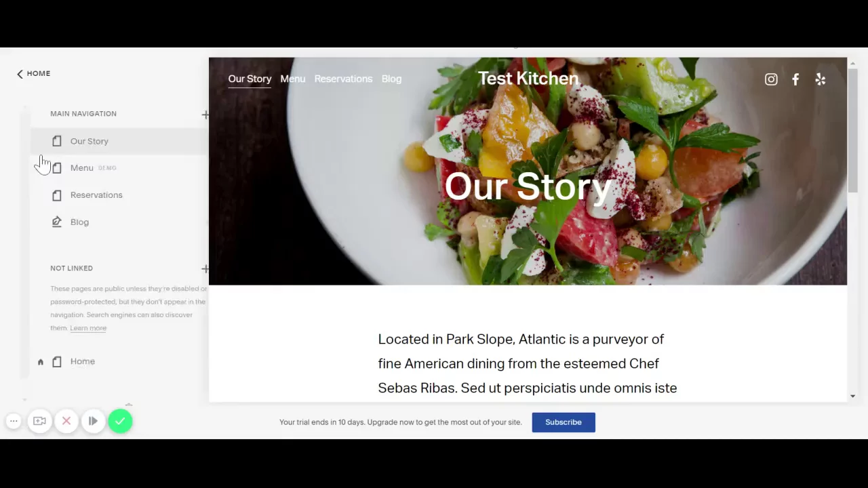Image resolution: width=868 pixels, height=488 pixels.
Task: Select Home page under Not Linked
Action: [x=83, y=361]
